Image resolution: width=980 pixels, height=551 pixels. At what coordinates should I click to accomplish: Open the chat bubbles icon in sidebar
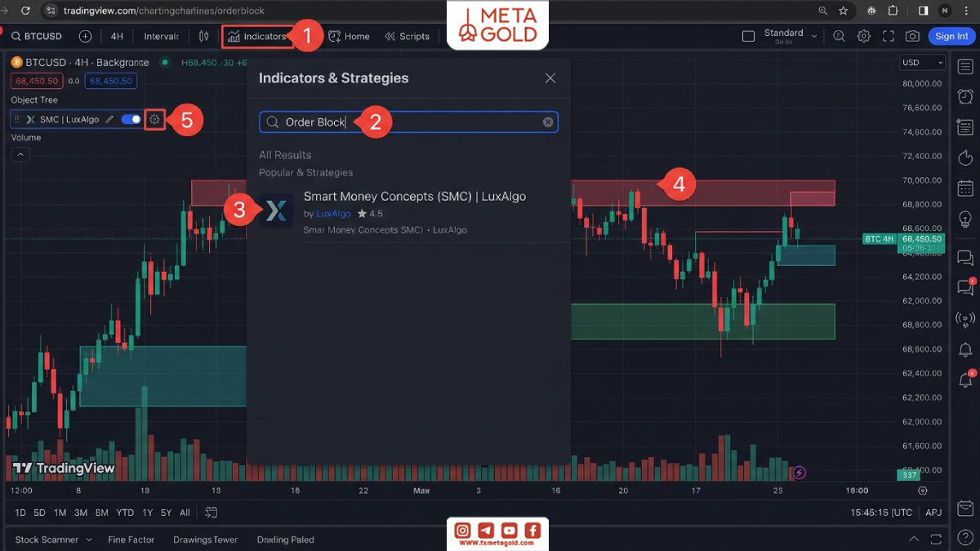[x=965, y=258]
